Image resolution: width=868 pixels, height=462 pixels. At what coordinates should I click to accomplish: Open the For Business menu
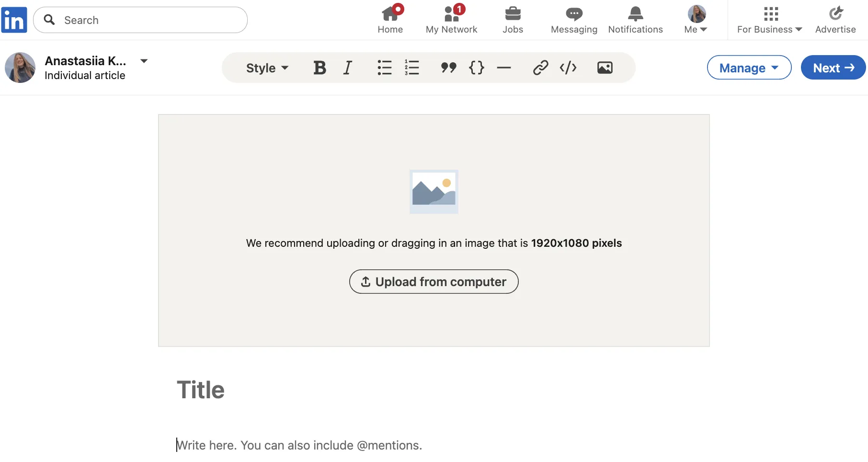769,19
